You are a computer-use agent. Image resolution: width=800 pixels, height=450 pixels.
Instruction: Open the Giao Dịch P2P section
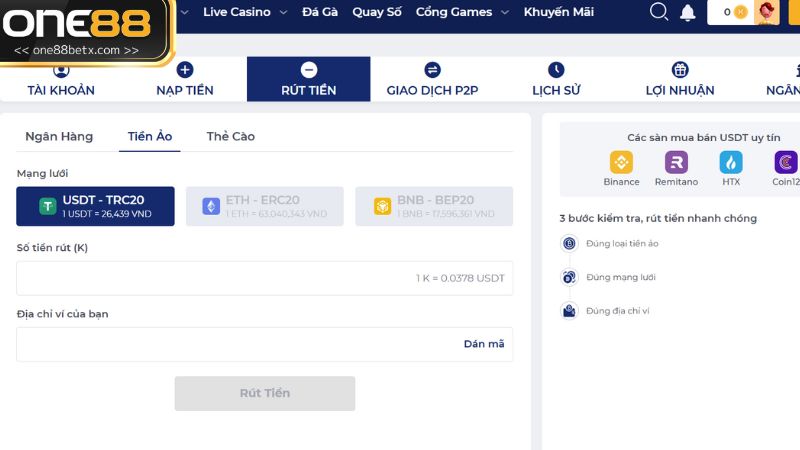(432, 80)
